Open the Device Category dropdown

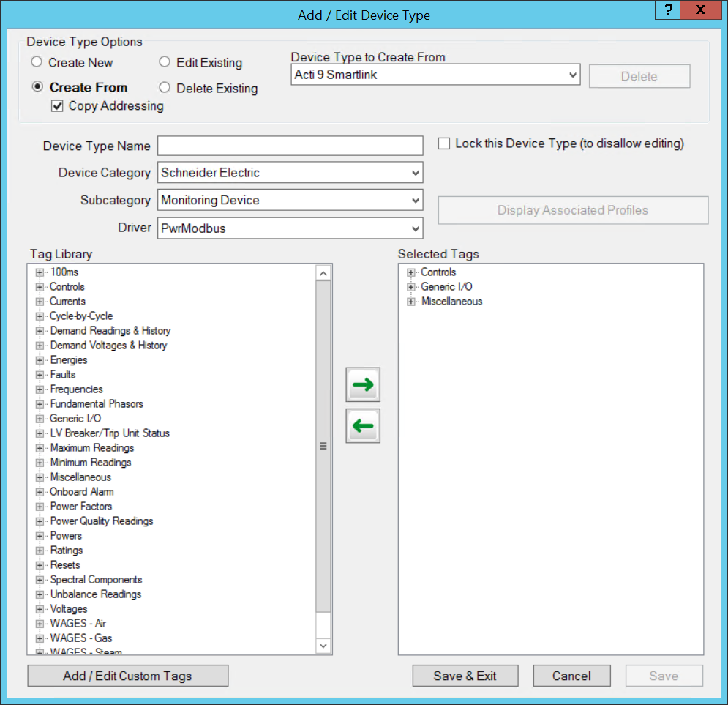point(414,172)
